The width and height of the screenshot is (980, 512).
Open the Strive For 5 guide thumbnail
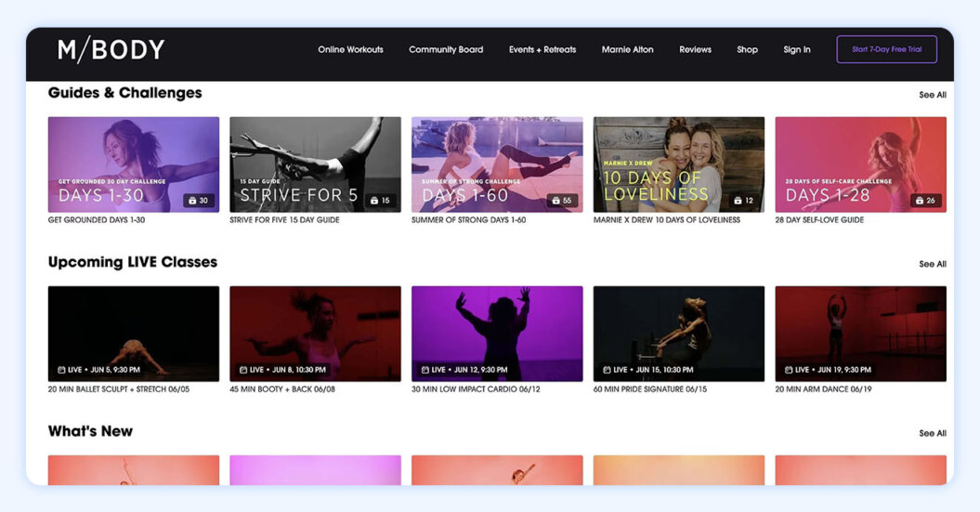pyautogui.click(x=315, y=164)
